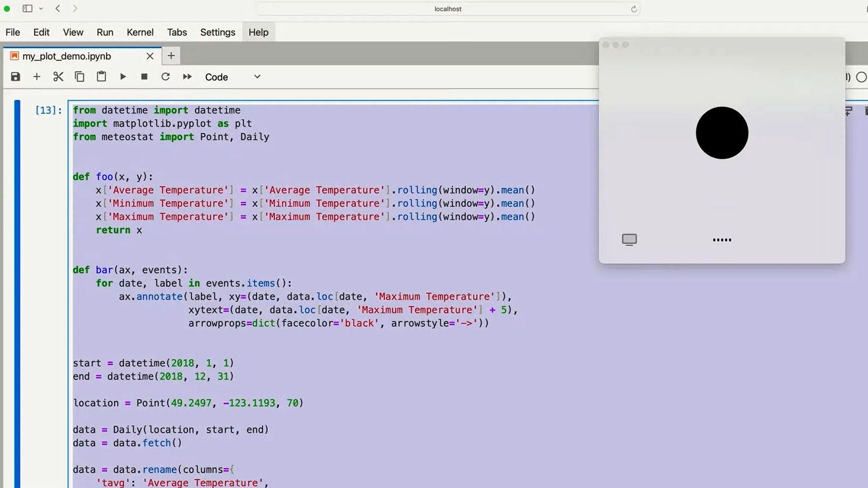The height and width of the screenshot is (488, 868).
Task: Open the Settings menu
Action: click(217, 33)
